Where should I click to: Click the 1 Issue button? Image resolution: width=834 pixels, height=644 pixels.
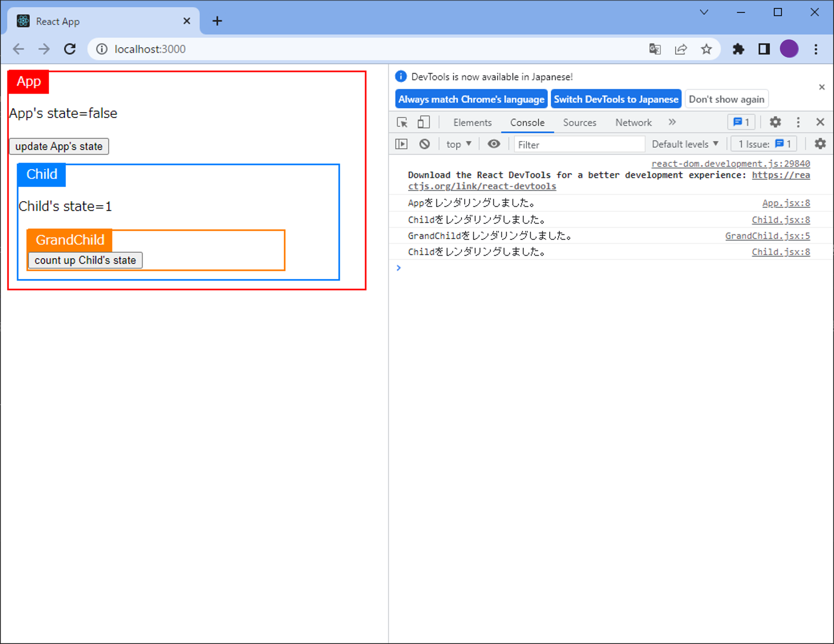pos(764,144)
